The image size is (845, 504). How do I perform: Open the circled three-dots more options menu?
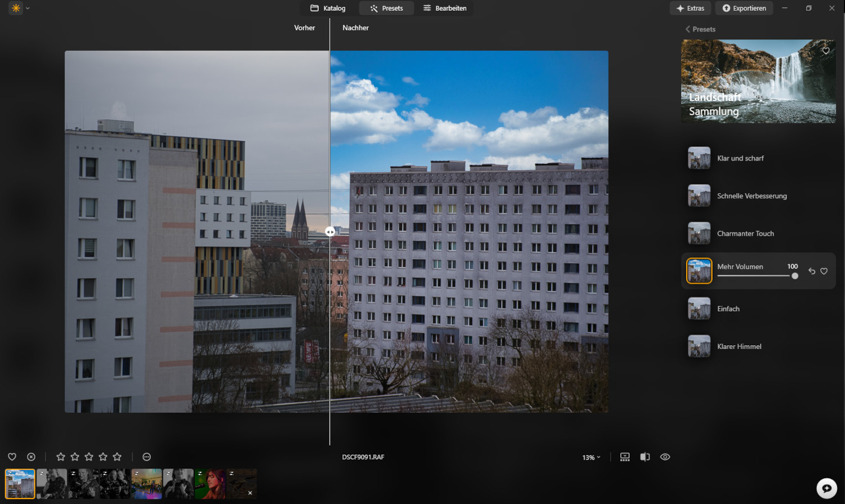(146, 457)
